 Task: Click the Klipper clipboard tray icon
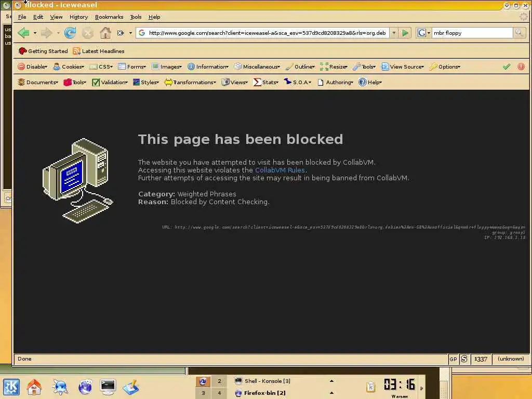(370, 387)
